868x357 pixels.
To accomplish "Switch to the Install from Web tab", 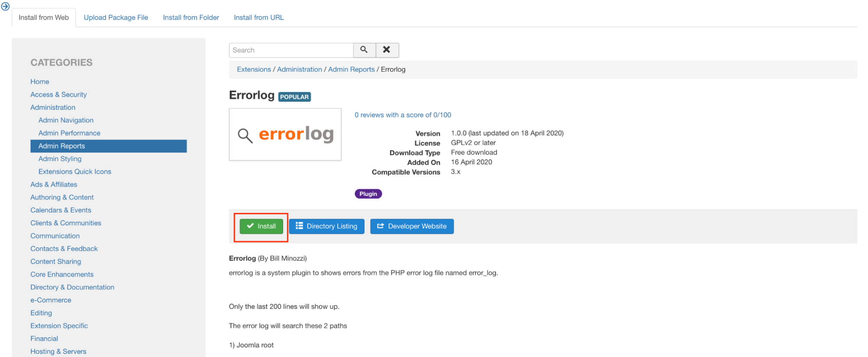I will [x=44, y=17].
